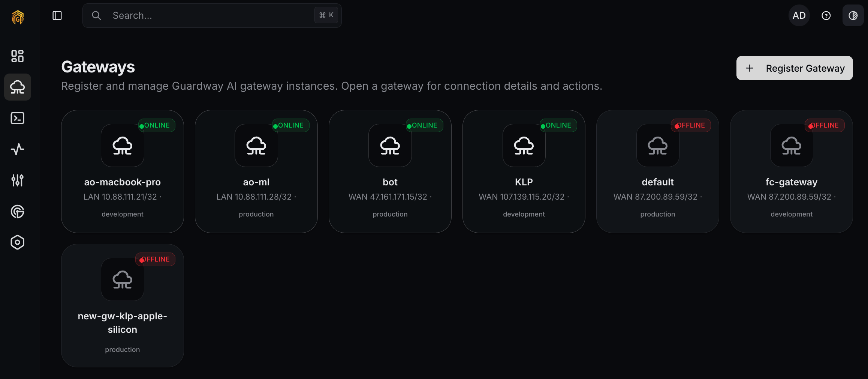This screenshot has height=379, width=868.
Task: Open the KLP gateway name
Action: (524, 182)
